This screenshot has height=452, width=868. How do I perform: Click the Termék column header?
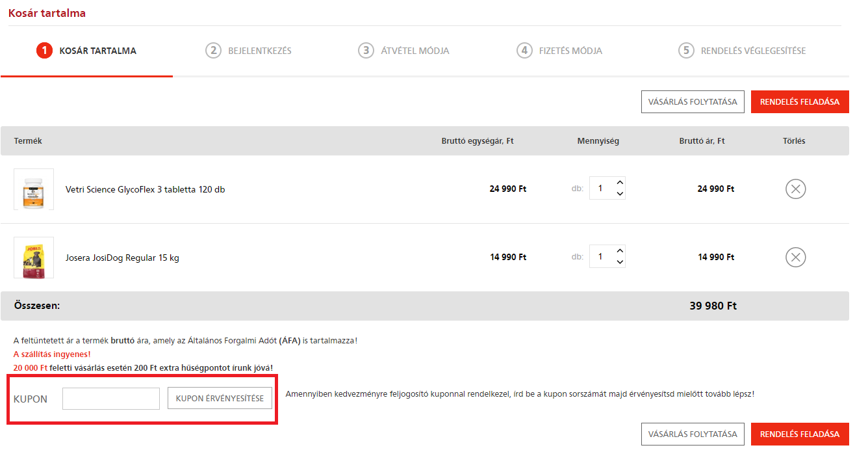point(28,141)
